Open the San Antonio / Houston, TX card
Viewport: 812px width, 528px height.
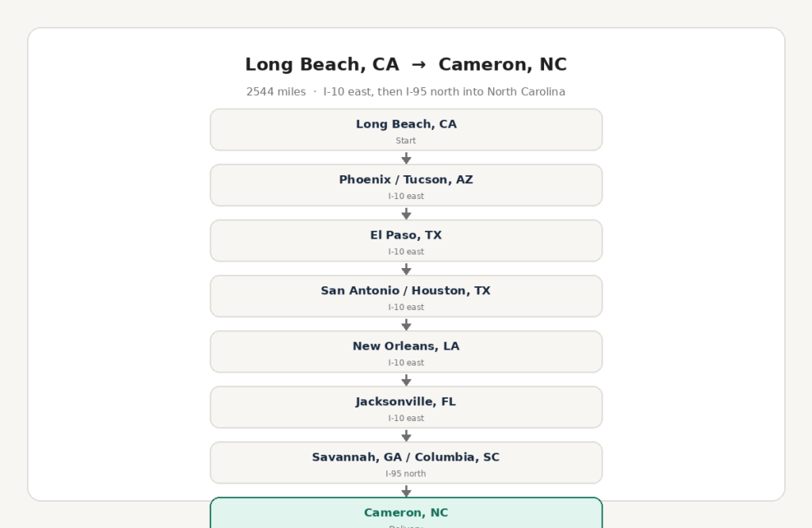406,296
